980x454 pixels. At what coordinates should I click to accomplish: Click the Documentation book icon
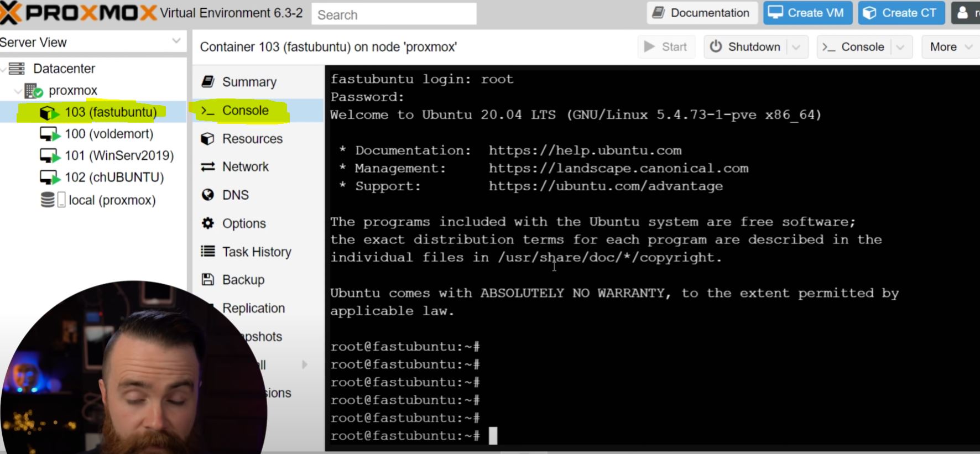(658, 13)
